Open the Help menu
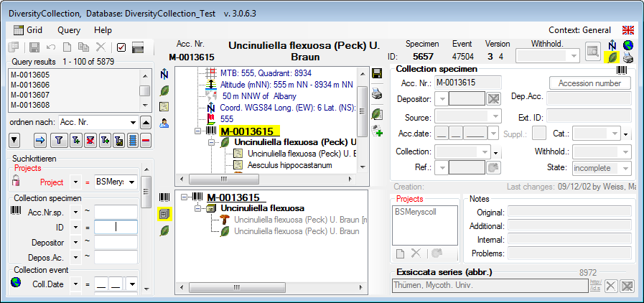 [103, 30]
